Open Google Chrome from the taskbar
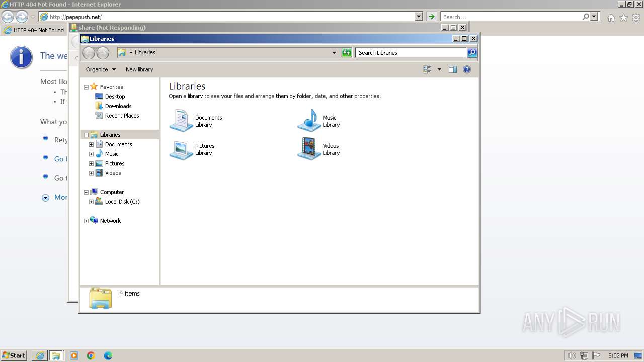Image resolution: width=644 pixels, height=362 pixels. tap(91, 355)
